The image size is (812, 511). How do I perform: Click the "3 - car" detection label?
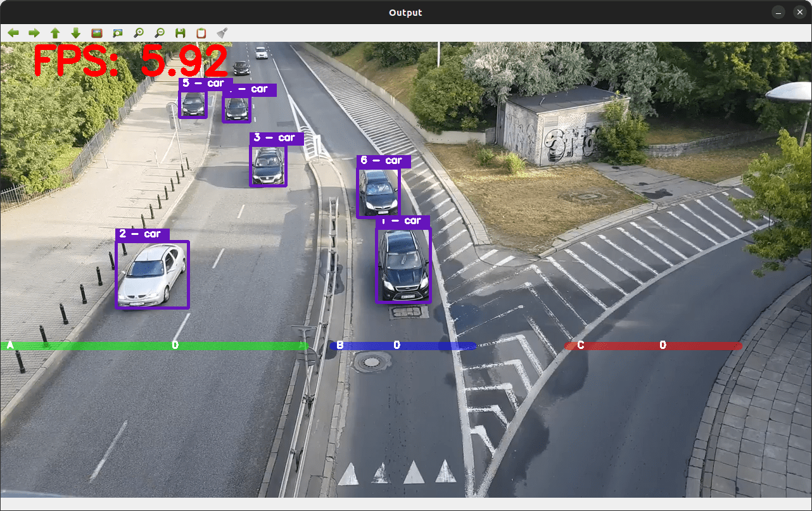[274, 138]
